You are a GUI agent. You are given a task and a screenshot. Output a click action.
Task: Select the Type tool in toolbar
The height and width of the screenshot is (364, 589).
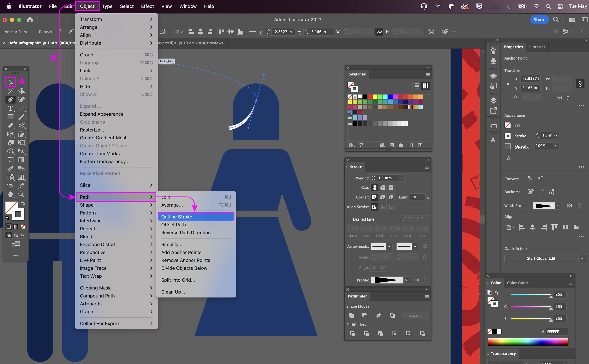pos(10,108)
